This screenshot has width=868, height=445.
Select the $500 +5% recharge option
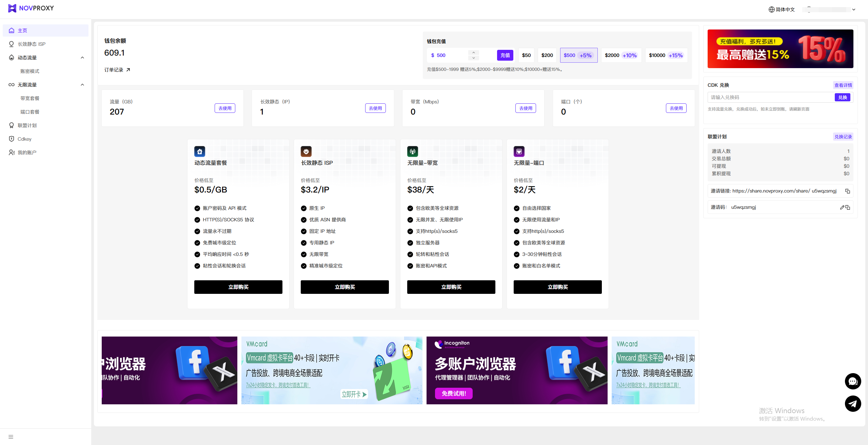[578, 55]
